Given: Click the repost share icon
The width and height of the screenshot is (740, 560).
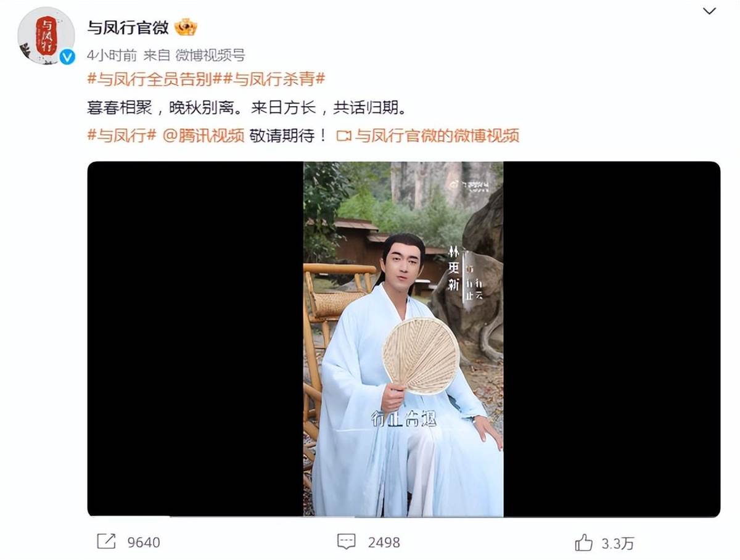Looking at the screenshot, I should (x=106, y=541).
